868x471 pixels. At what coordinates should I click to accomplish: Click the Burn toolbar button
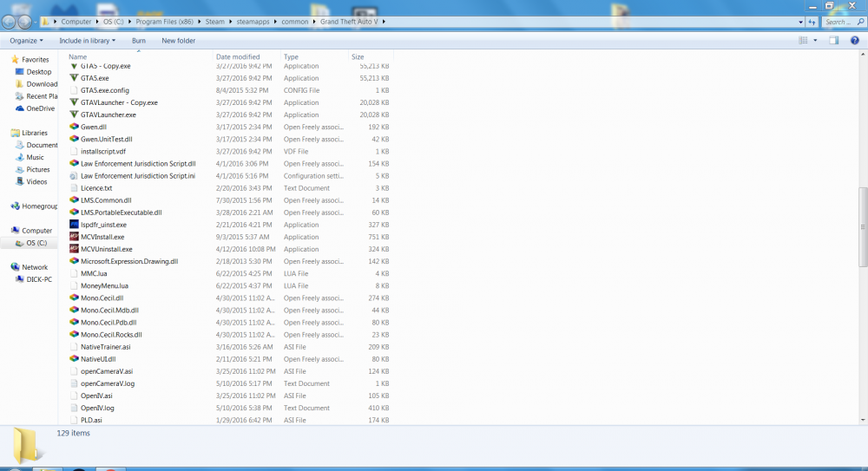(x=139, y=41)
